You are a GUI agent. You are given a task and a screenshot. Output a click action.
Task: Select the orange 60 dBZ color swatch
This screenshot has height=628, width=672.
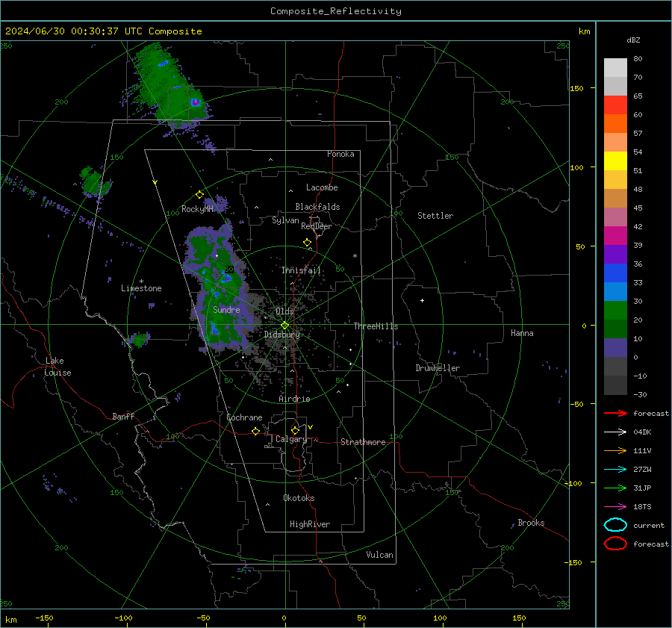pos(615,124)
